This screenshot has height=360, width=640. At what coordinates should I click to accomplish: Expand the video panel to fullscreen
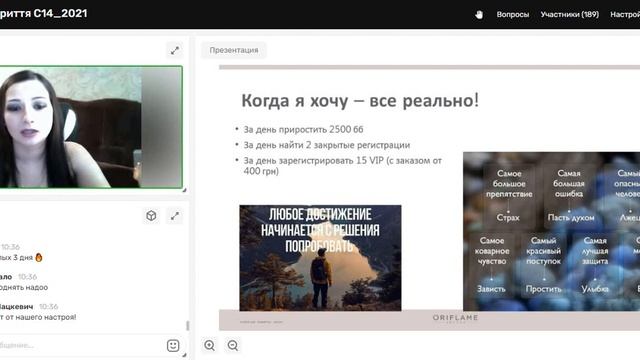(x=175, y=51)
